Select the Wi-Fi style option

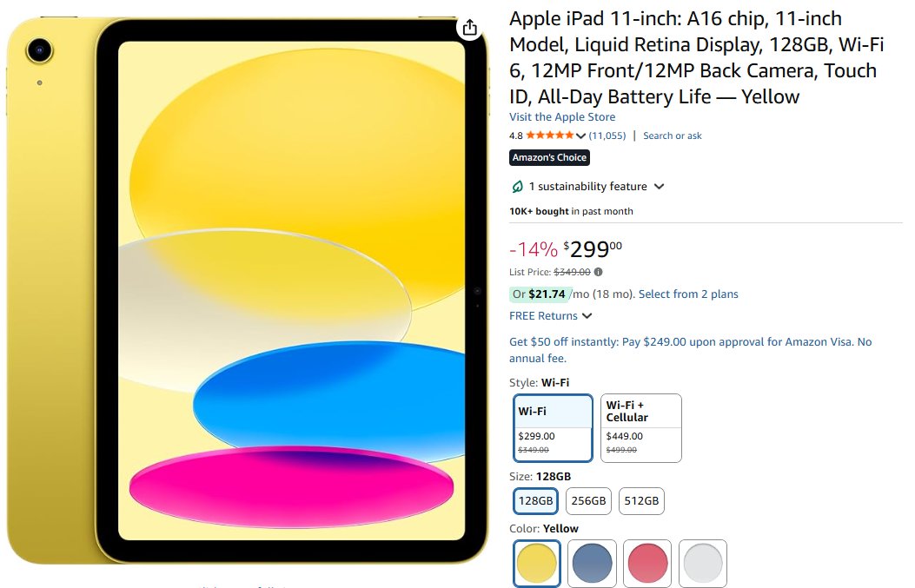click(x=554, y=428)
